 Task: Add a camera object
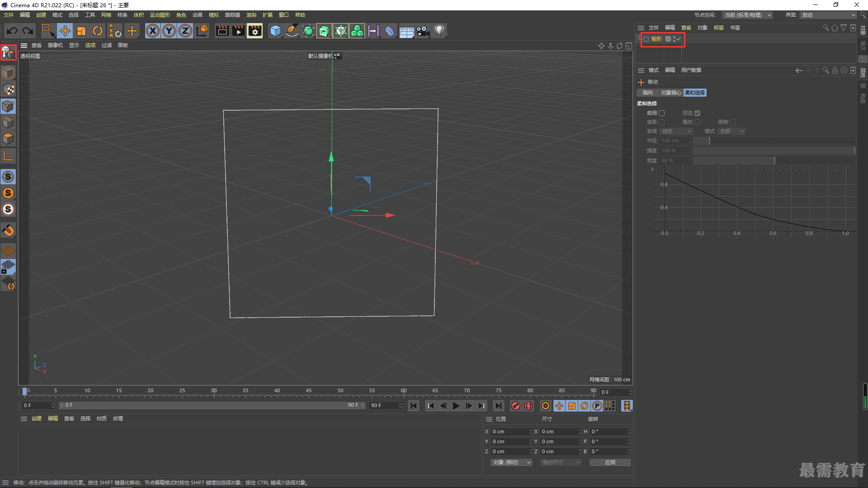click(x=423, y=31)
